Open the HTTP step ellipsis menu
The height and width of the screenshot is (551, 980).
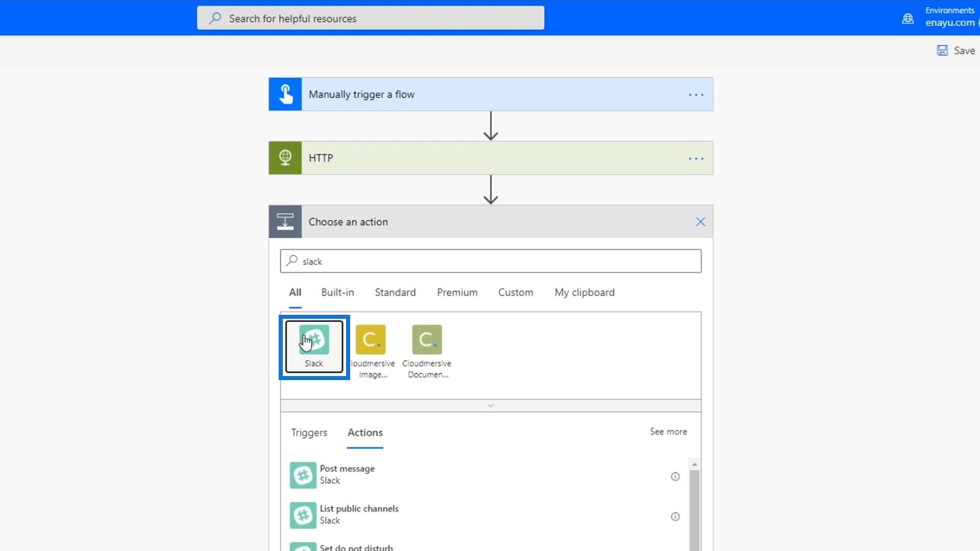696,159
